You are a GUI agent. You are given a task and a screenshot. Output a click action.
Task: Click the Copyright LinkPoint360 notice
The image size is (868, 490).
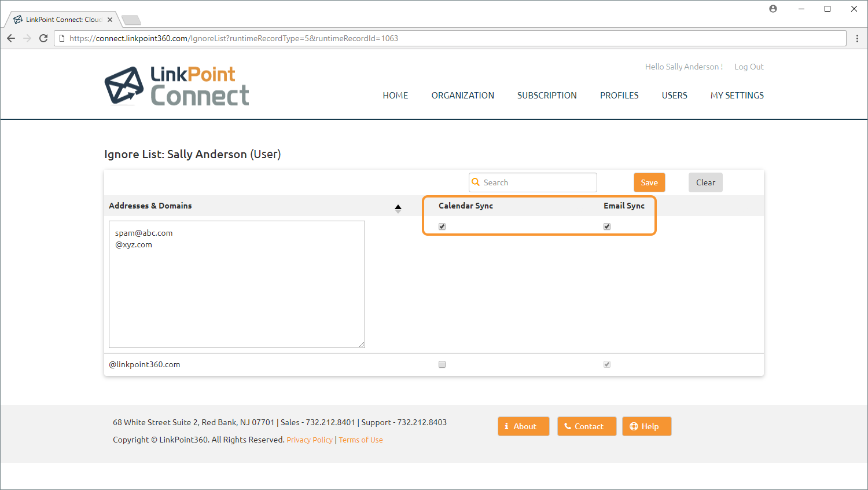198,440
